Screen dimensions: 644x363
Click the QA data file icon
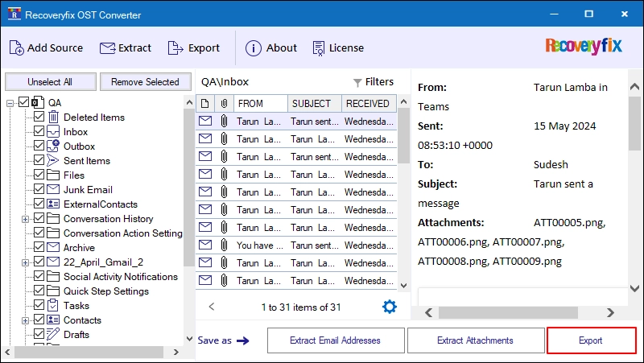click(38, 102)
